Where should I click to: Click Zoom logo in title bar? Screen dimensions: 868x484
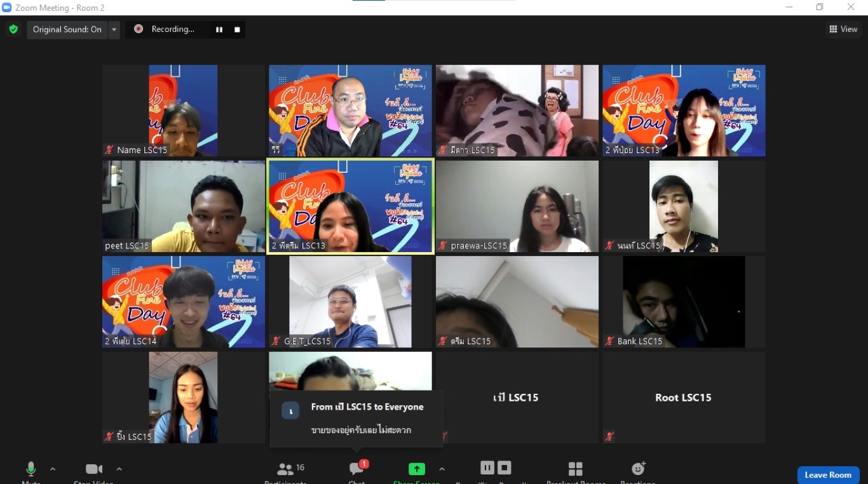[x=7, y=8]
